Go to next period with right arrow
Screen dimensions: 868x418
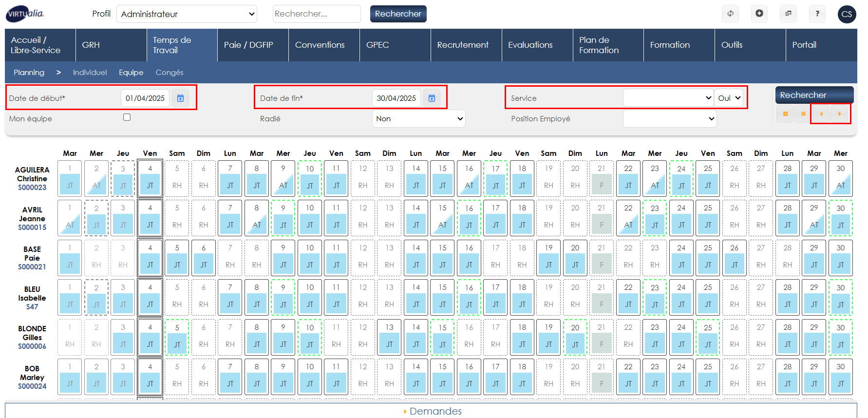[x=839, y=114]
